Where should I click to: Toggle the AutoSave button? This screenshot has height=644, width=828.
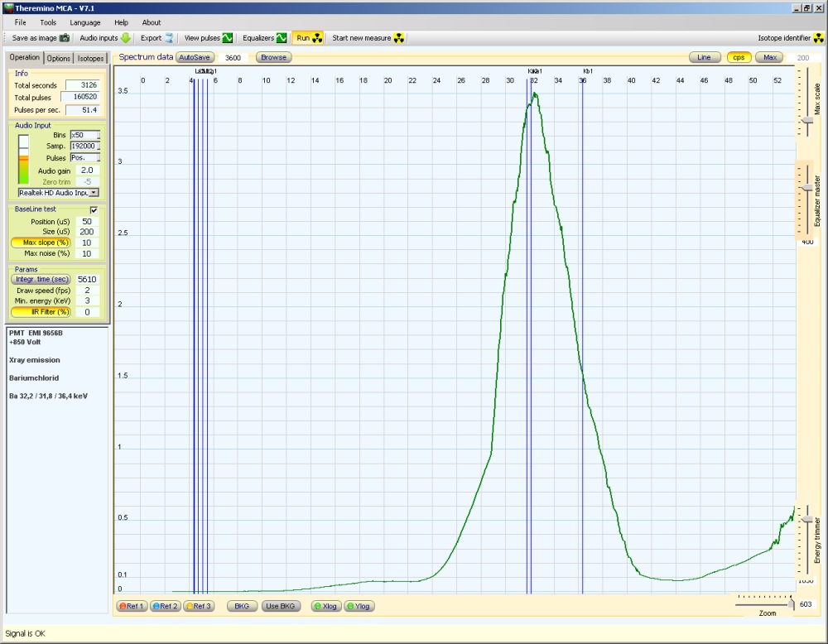[x=195, y=57]
